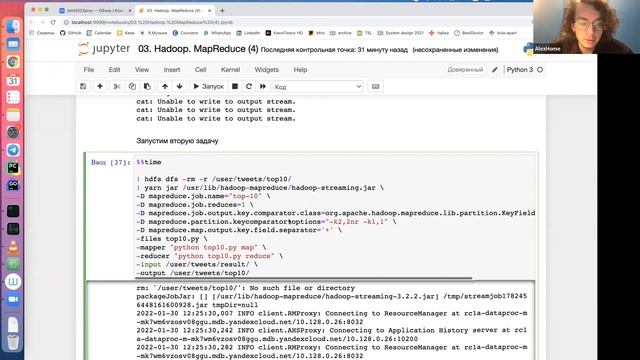Click the last checkpoint text Последняя контрольная точка

(x=334, y=50)
